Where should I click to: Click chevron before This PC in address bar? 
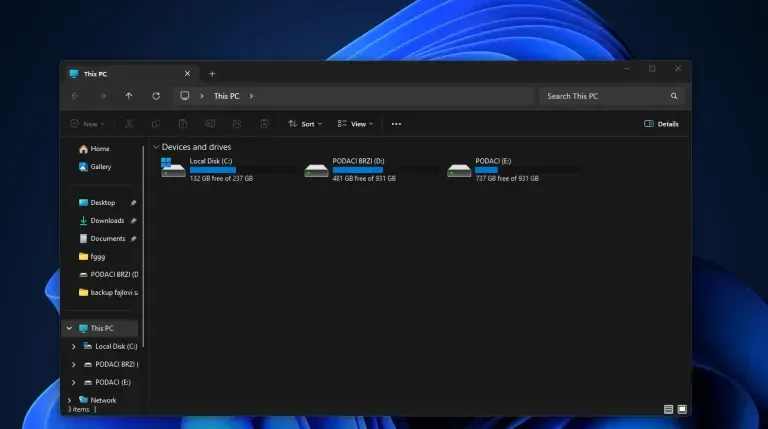point(202,96)
